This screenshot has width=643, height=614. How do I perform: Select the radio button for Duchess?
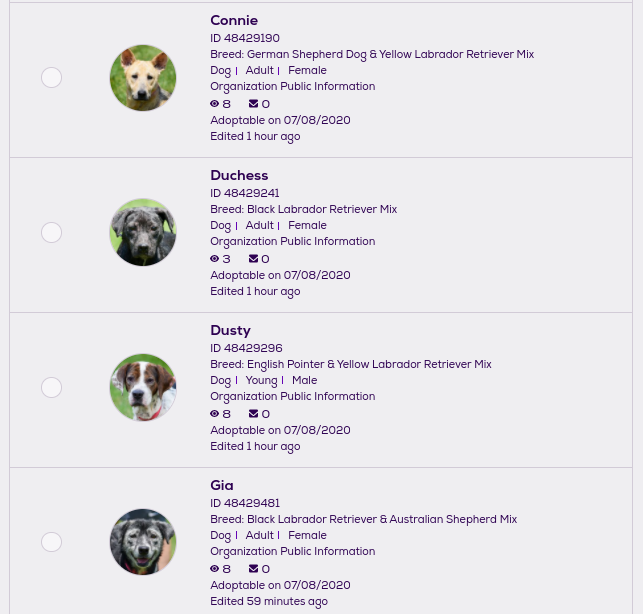click(x=52, y=233)
